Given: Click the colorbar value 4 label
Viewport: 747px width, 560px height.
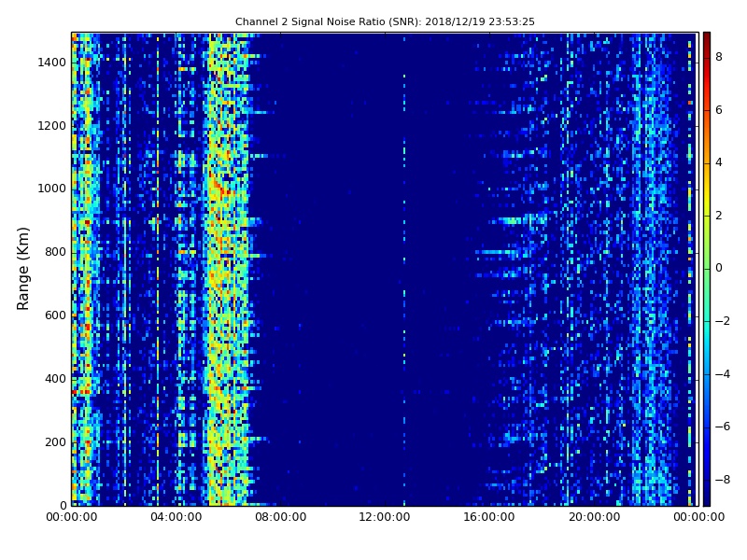Looking at the screenshot, I should coord(719,162).
